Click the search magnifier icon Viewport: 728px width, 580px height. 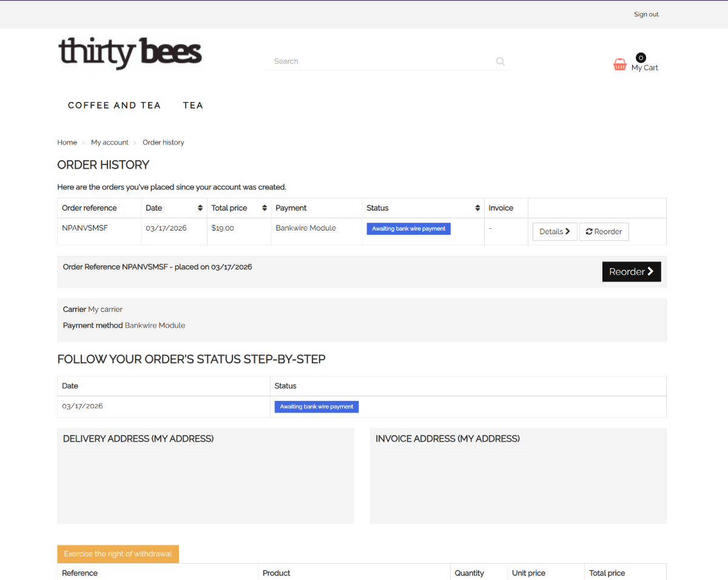(500, 61)
